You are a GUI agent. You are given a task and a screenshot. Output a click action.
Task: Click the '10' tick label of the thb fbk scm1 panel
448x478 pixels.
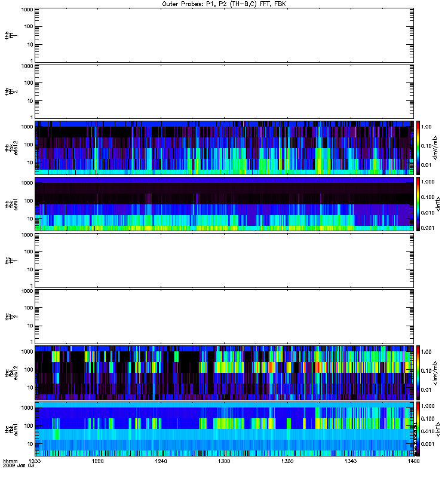click(30, 219)
